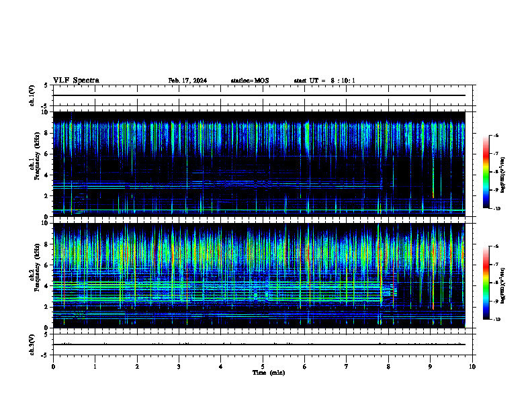
Task: Click the ch.1 waveform trace line
Action: pyautogui.click(x=259, y=95)
